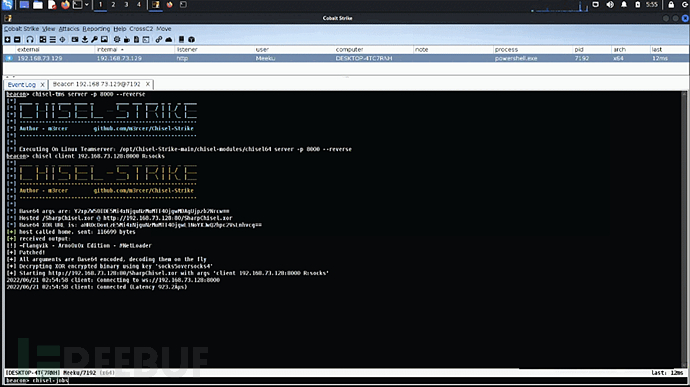Sort sessions by user column header

point(294,49)
